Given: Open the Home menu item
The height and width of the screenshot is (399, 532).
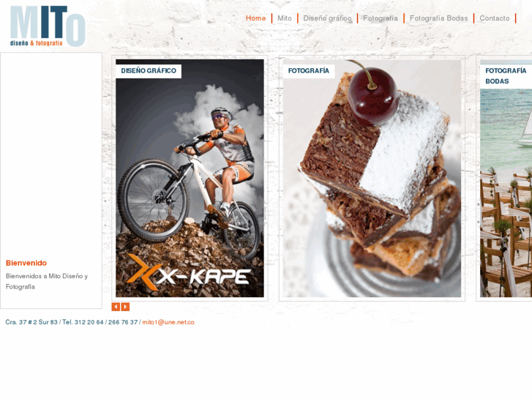Looking at the screenshot, I should [x=255, y=18].
